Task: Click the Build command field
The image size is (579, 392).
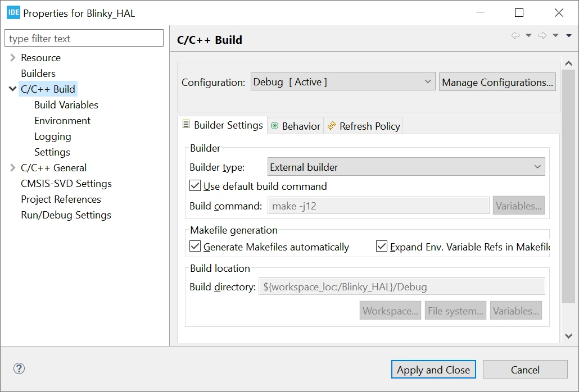Action: tap(378, 206)
